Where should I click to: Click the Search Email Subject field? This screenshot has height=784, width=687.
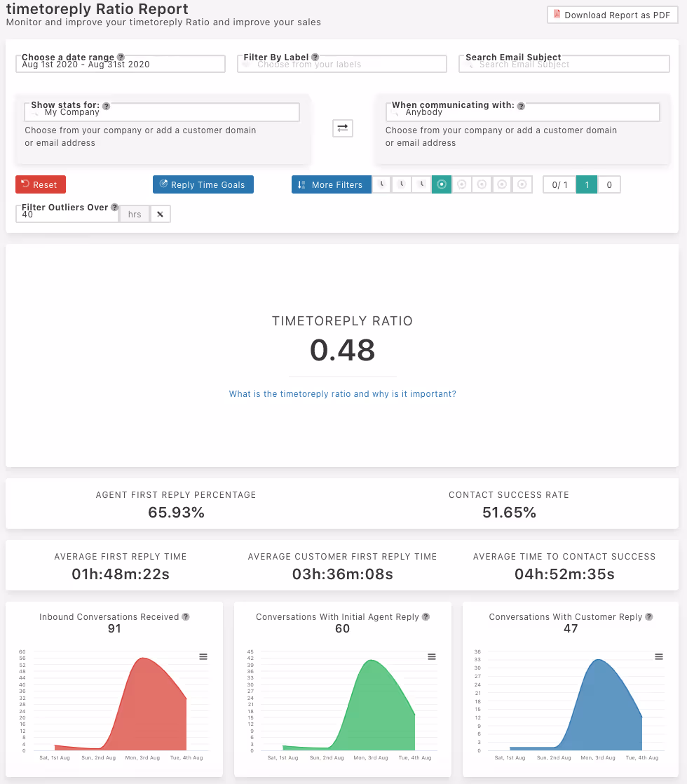click(564, 64)
